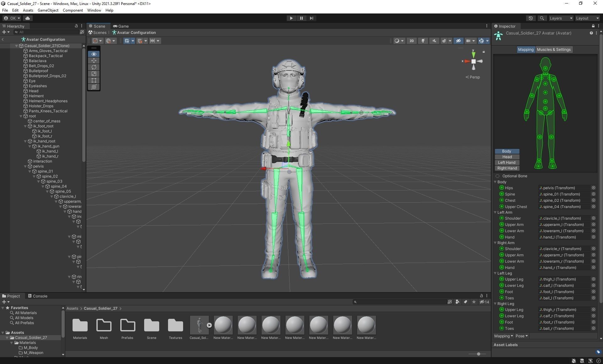Click the object picker next to hand_l (Transform)
This screenshot has height=364, width=603.
point(593,237)
